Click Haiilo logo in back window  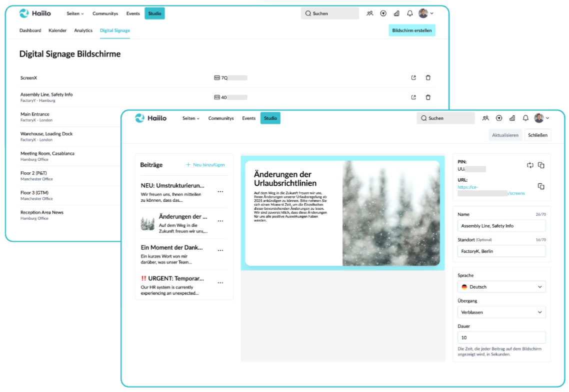(x=35, y=13)
